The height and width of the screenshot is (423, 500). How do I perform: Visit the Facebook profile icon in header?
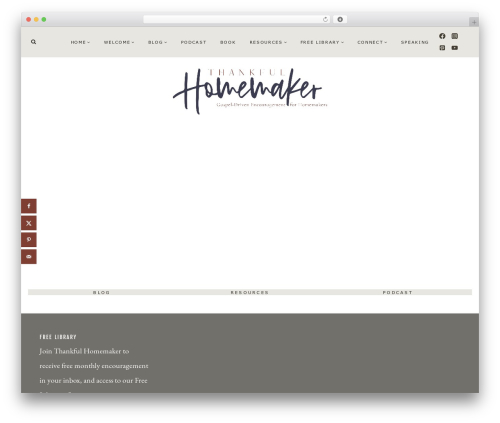click(442, 36)
